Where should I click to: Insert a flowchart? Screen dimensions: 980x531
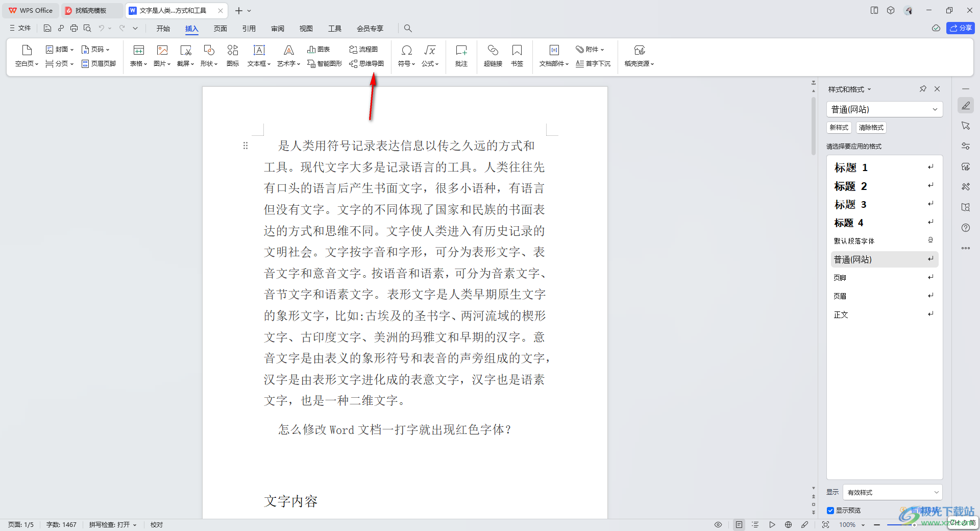click(363, 50)
